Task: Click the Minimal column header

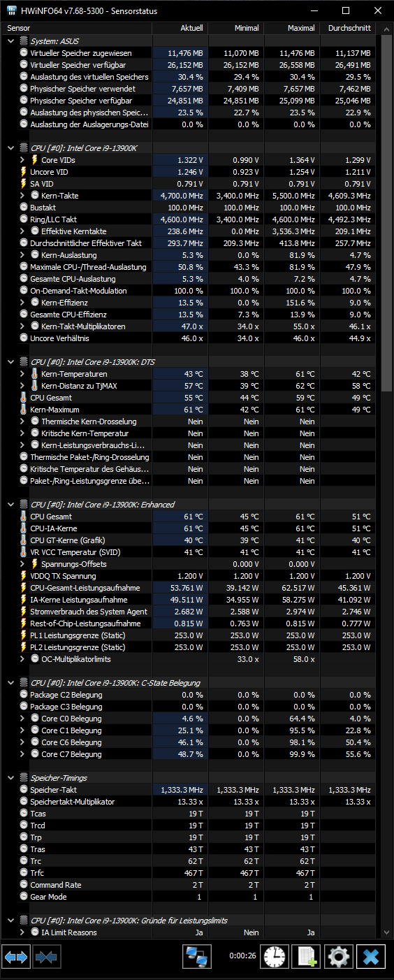Action: click(x=235, y=28)
